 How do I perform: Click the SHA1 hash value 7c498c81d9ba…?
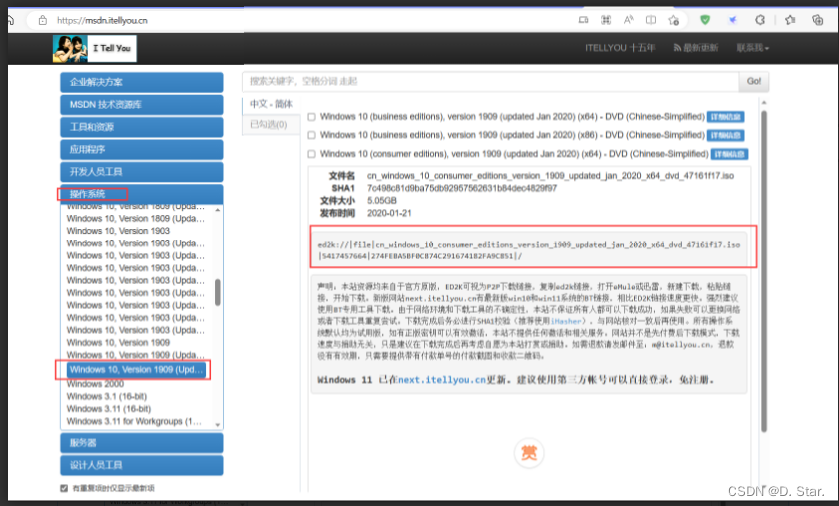(462, 188)
